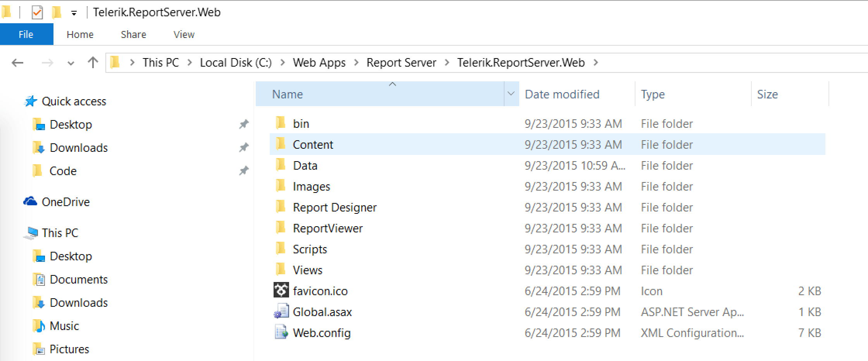Expand chevron after Telerik.ReportServer.Web breadcrumb

click(x=596, y=62)
